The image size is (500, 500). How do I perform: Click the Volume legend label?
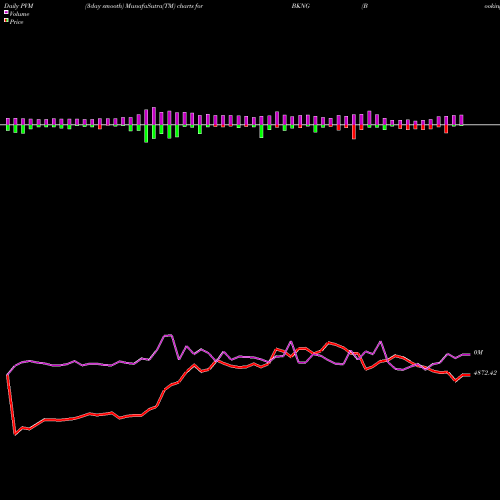(19, 14)
